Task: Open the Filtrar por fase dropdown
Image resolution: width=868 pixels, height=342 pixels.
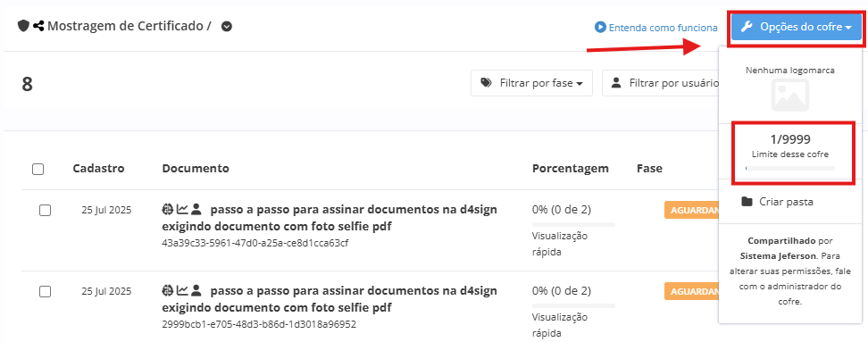Action: click(531, 83)
